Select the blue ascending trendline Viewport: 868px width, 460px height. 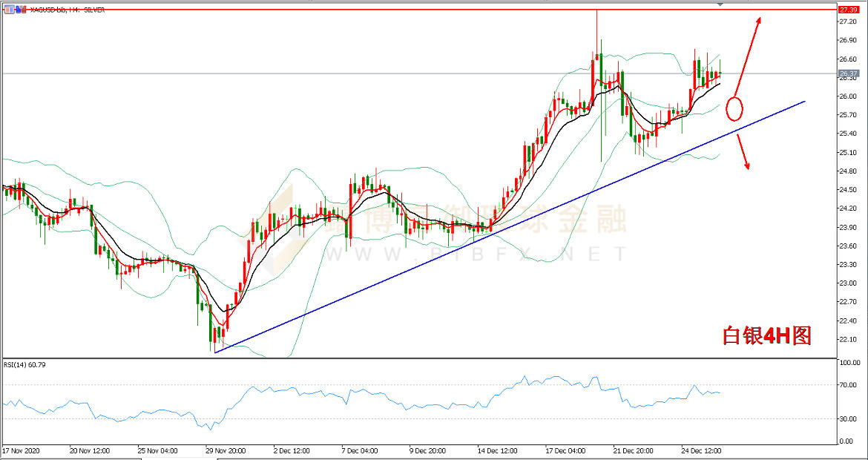509,227
